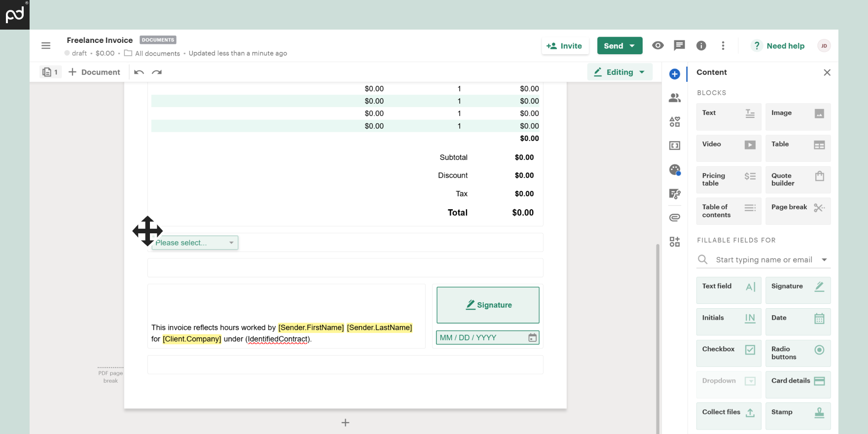Click the Freelance Invoice title
This screenshot has height=434, width=868.
click(100, 40)
